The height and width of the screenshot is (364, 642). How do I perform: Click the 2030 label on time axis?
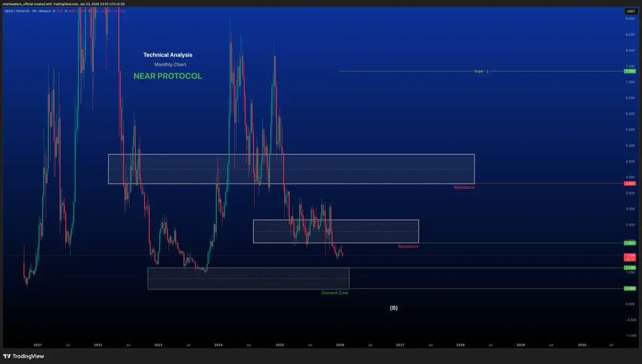582,346
